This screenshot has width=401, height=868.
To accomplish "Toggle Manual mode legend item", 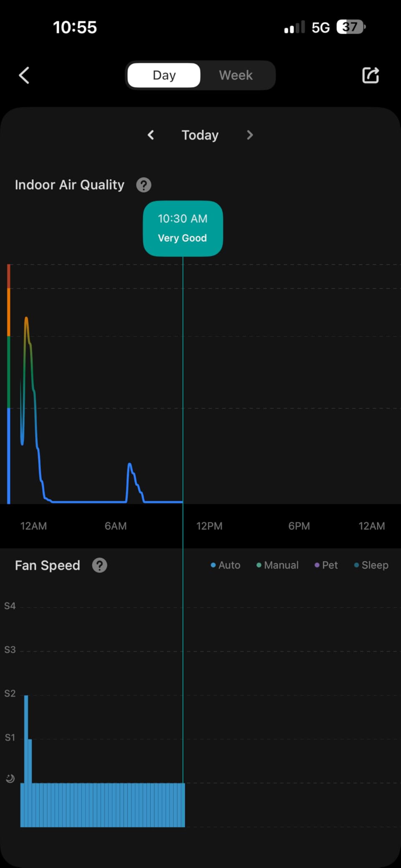I will [277, 565].
